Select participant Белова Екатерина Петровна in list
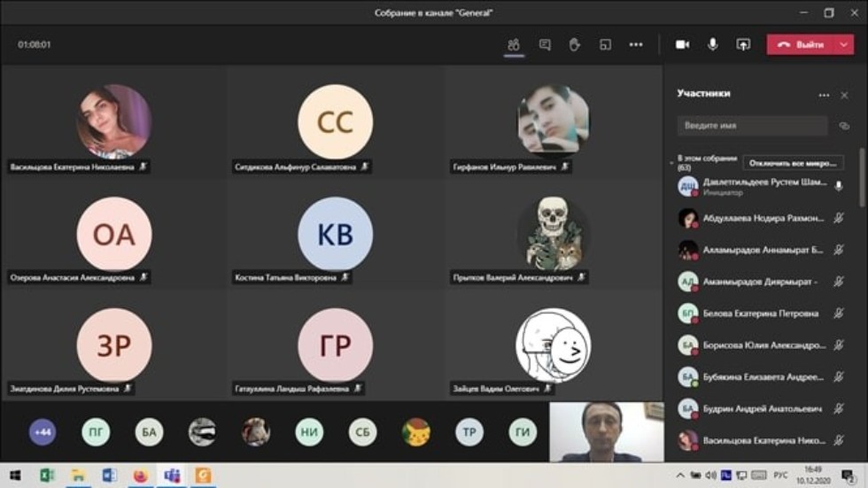 coord(760,314)
